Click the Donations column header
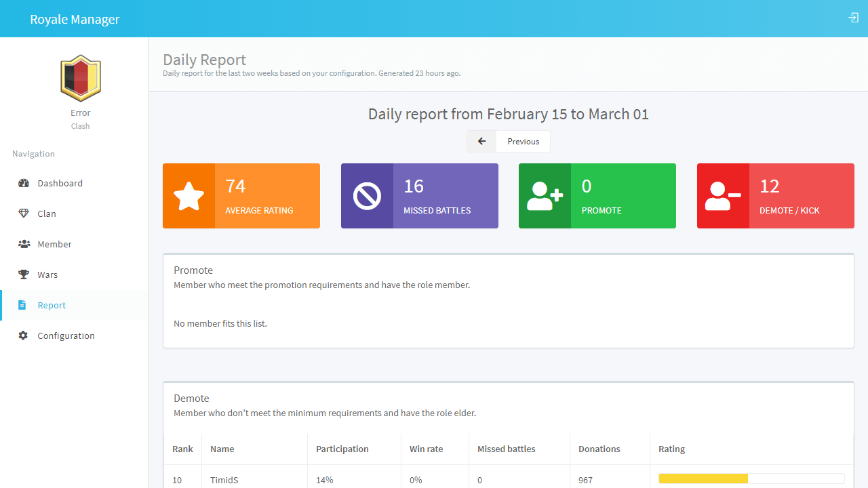The height and width of the screenshot is (488, 868). (x=599, y=449)
